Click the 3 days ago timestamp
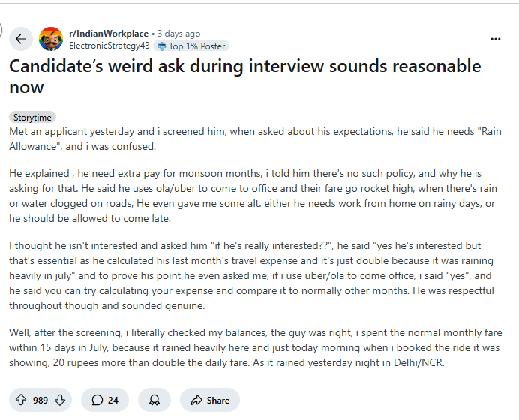 pos(178,34)
